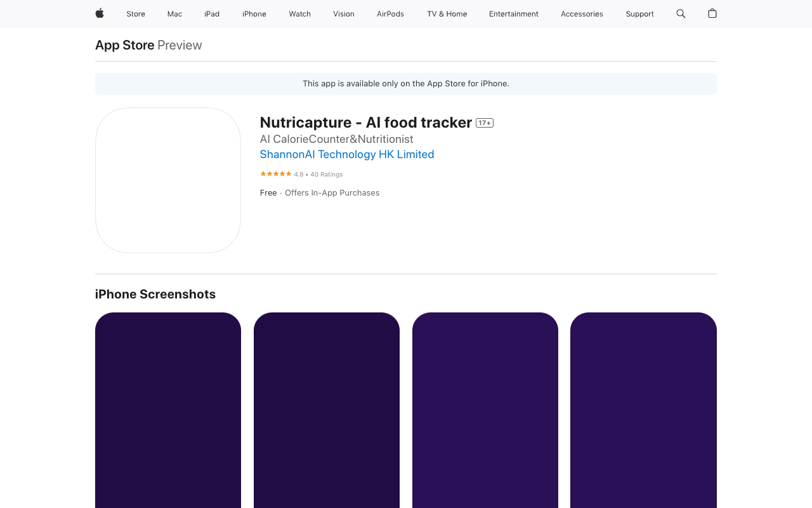812x508 pixels.
Task: Open the Accessories menu item
Action: pos(582,14)
